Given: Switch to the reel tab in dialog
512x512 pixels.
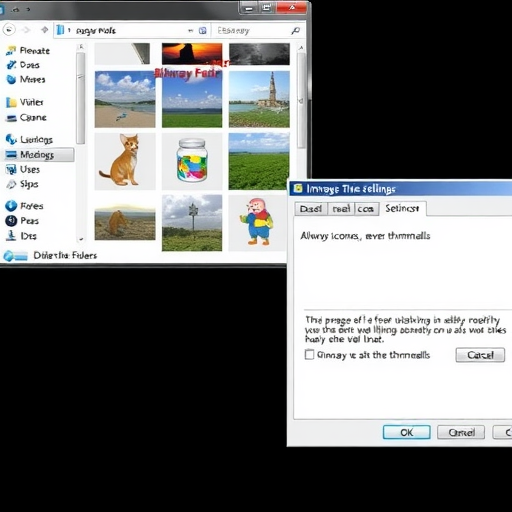Looking at the screenshot, I should (341, 209).
